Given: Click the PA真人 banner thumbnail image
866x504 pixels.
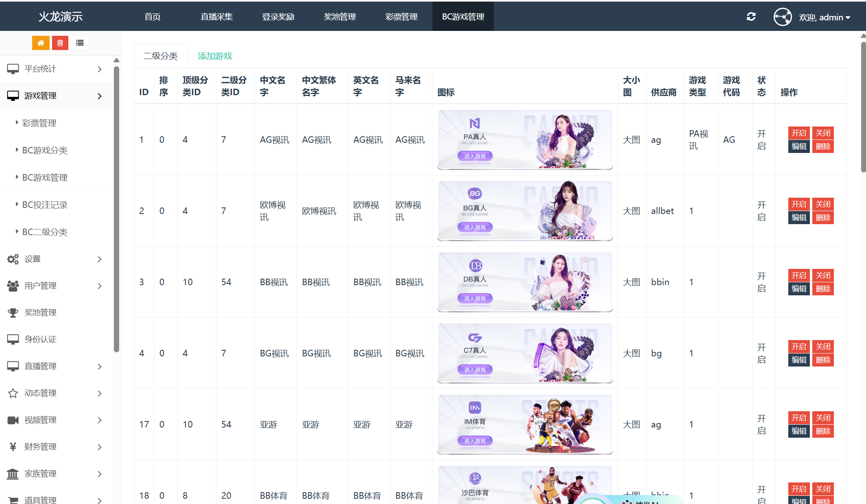Looking at the screenshot, I should click(x=525, y=140).
